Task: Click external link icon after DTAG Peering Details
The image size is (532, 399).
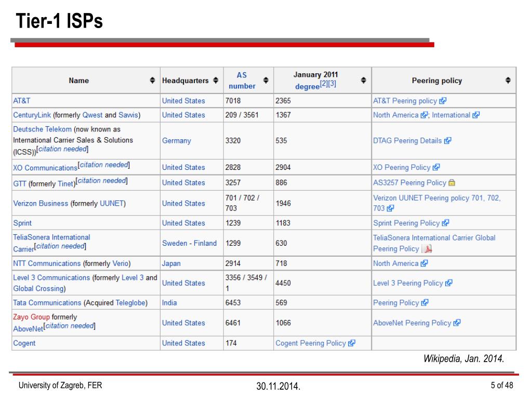Action: pos(447,140)
